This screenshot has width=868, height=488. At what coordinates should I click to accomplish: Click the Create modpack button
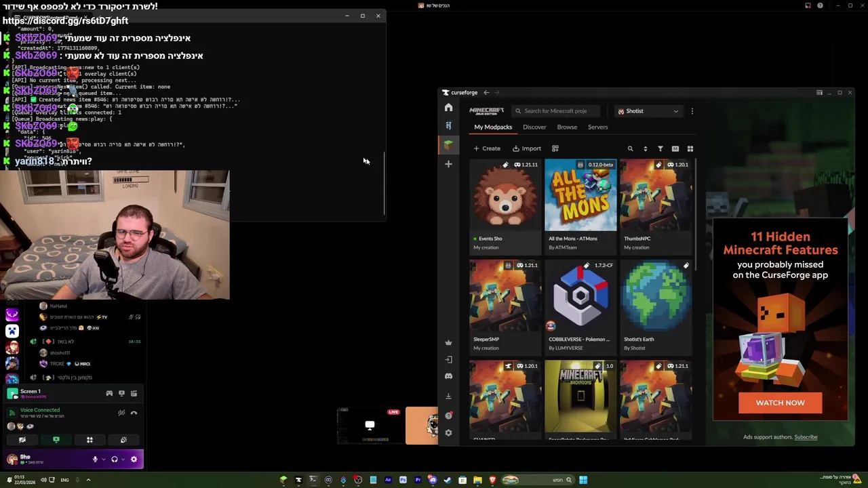pos(487,148)
